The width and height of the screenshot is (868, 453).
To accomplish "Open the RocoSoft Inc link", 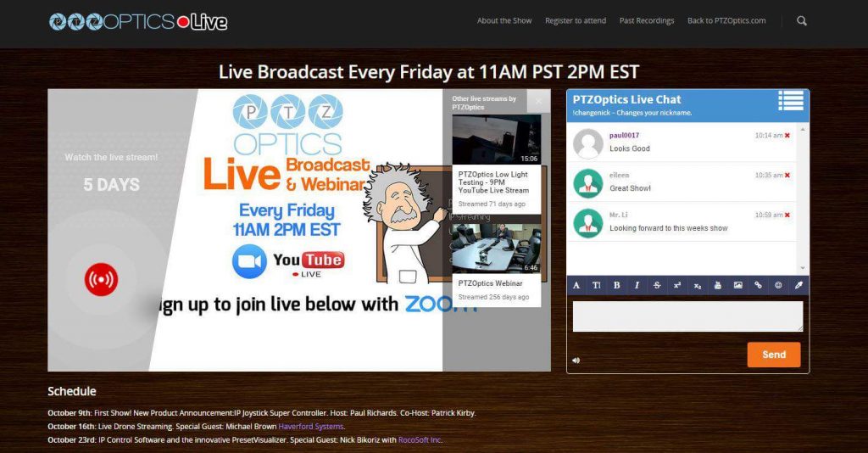I will pos(420,439).
